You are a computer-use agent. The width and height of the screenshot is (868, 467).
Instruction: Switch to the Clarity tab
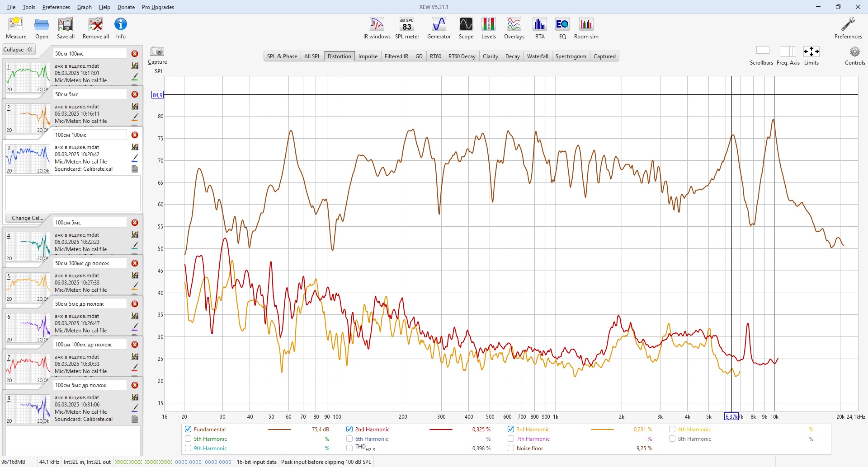(491, 56)
